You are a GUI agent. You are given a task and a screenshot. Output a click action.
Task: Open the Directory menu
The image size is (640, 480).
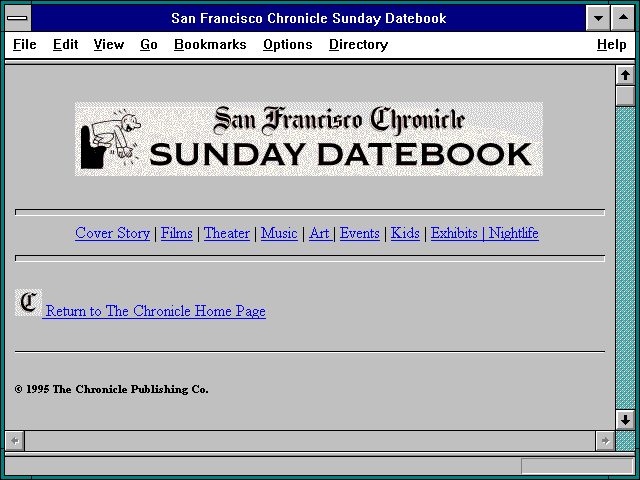click(358, 44)
